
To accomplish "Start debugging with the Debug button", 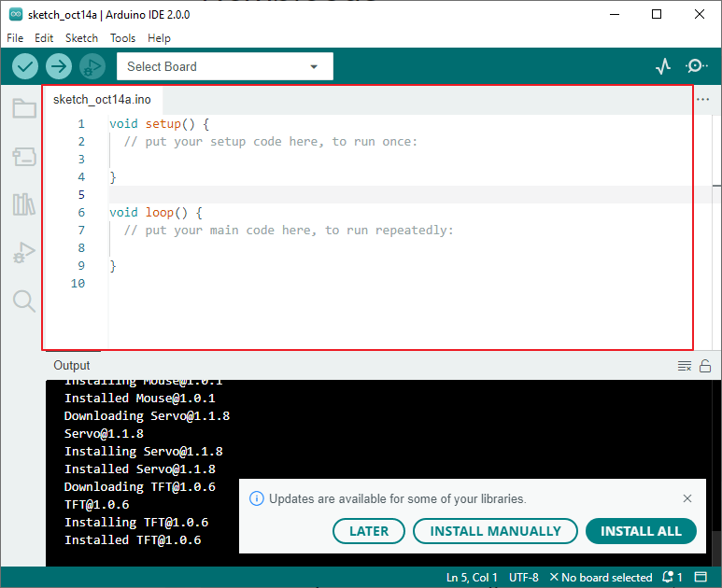I will (92, 66).
